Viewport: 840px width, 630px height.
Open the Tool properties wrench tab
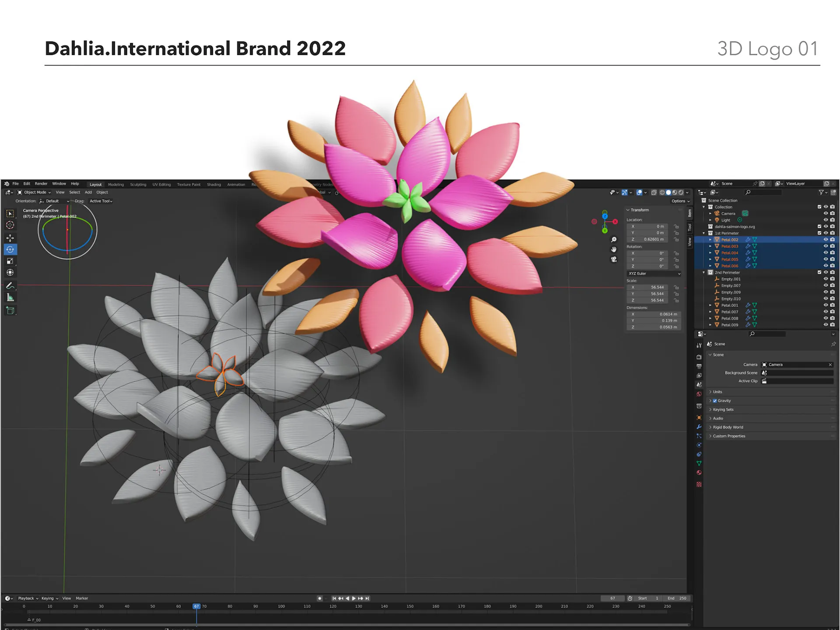click(699, 346)
